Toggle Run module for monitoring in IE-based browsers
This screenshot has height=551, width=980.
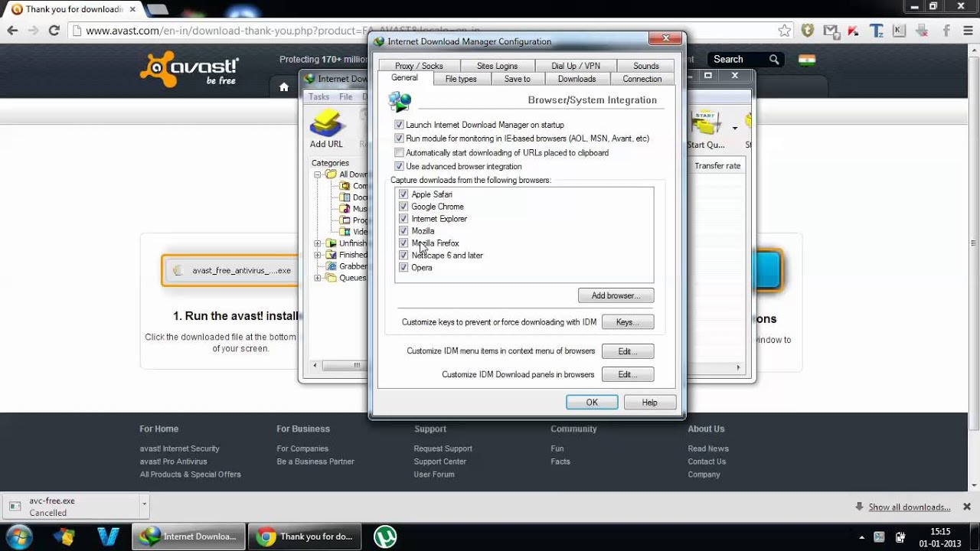point(399,139)
